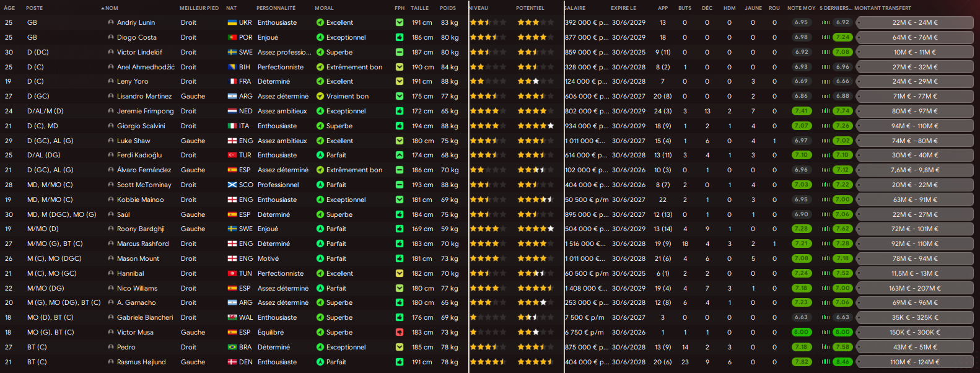This screenshot has width=980, height=373.
Task: Click Giorgio Scalvini's potential star rating
Action: (x=536, y=126)
